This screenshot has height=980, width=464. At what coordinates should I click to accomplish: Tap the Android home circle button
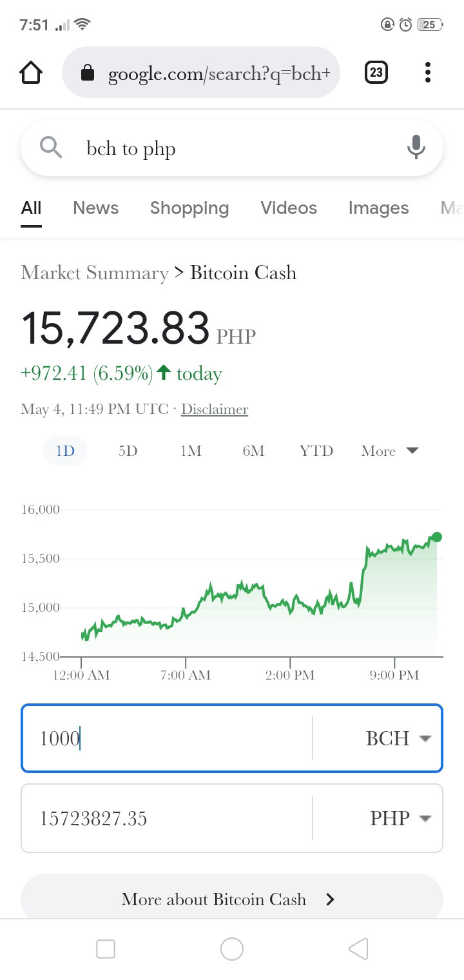(232, 949)
